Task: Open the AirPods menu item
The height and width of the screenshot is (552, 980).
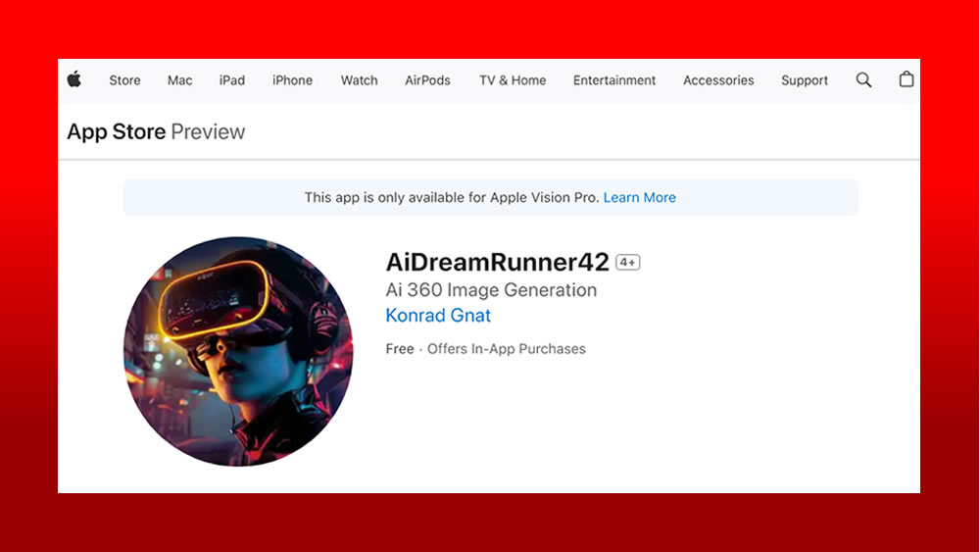Action: click(427, 80)
